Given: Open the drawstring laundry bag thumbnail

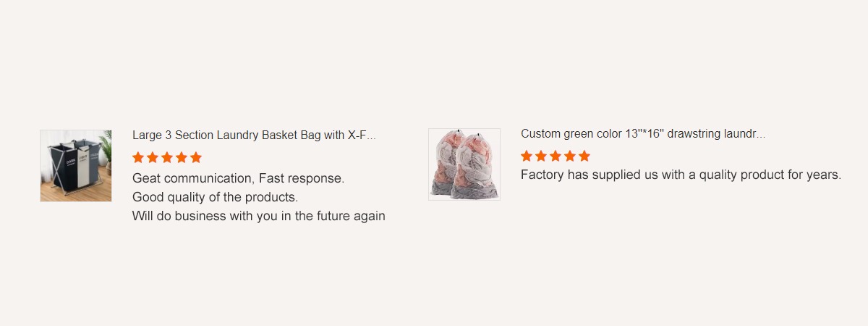Looking at the screenshot, I should pyautogui.click(x=464, y=164).
